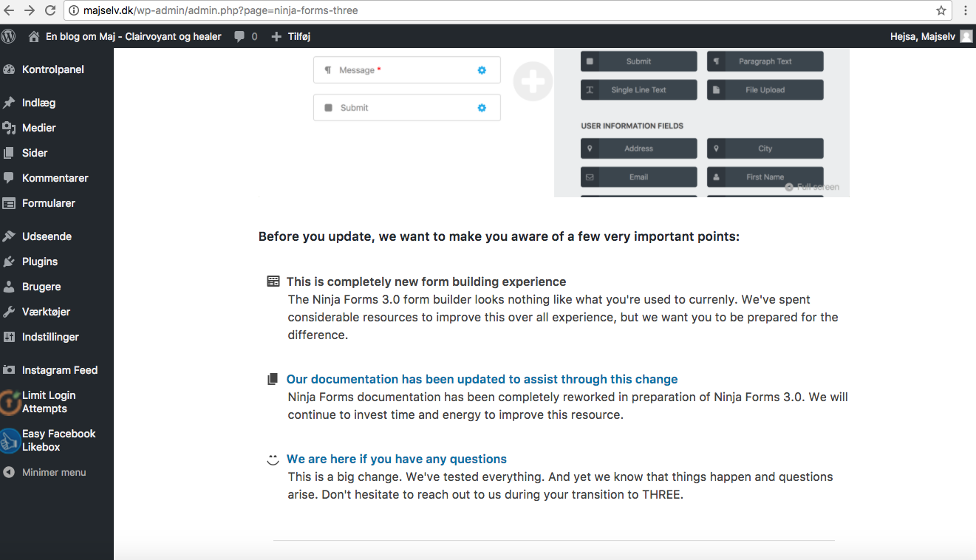Image resolution: width=976 pixels, height=560 pixels.
Task: Select the Single Line Text field button
Action: pyautogui.click(x=638, y=90)
